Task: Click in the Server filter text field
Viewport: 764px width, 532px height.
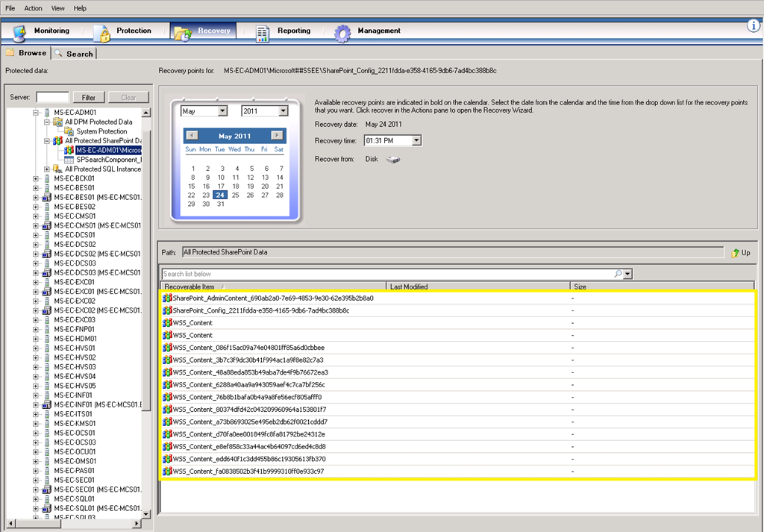Action: click(x=52, y=98)
